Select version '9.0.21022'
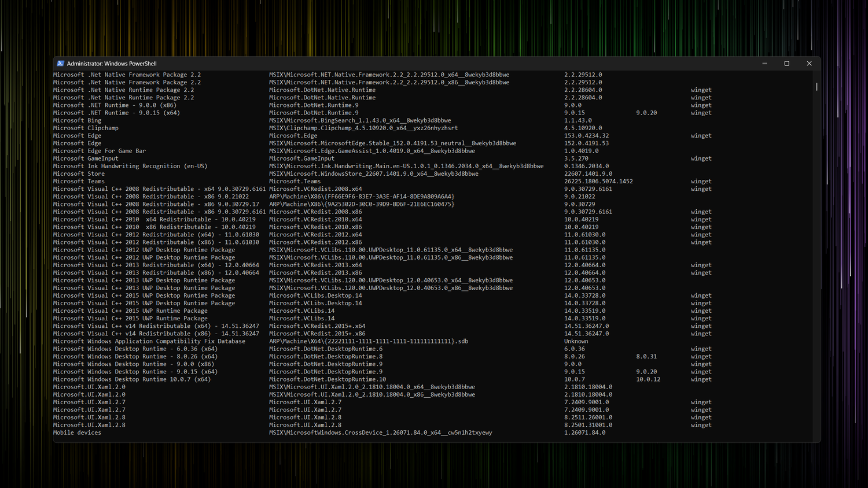Image resolution: width=868 pixels, height=488 pixels. coord(579,197)
